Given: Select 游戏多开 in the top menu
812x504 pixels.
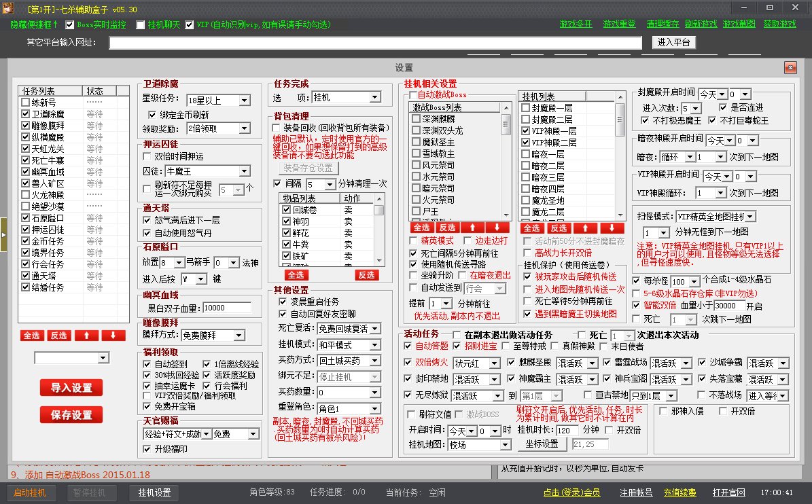Looking at the screenshot, I should (x=576, y=23).
